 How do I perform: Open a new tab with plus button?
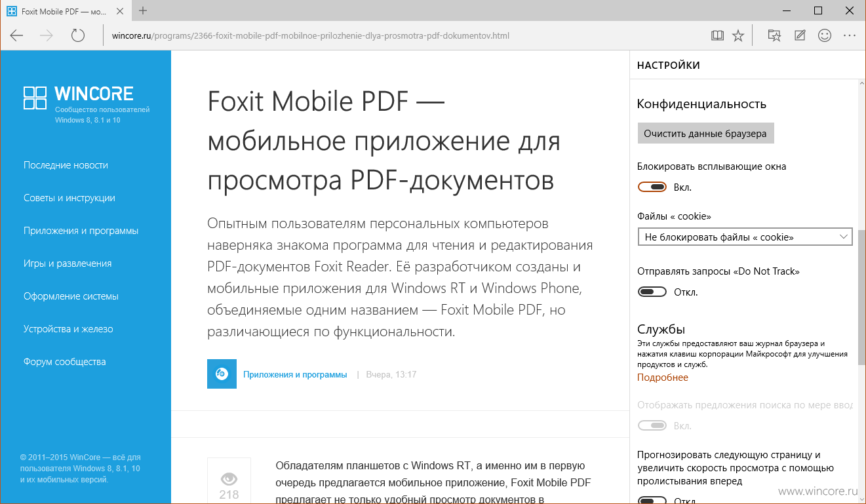click(143, 10)
